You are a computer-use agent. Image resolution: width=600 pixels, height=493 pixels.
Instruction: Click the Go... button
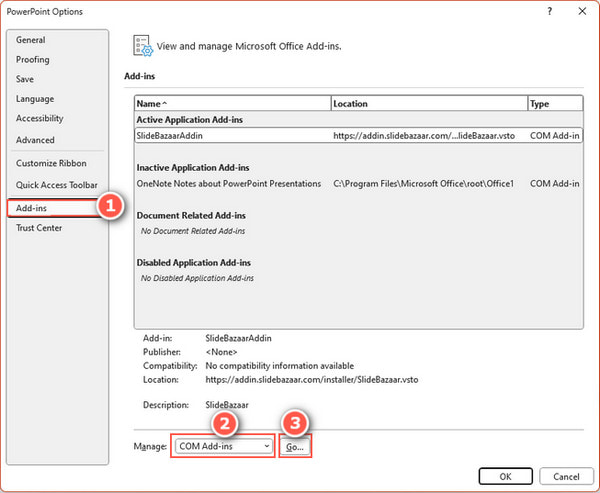[x=295, y=447]
